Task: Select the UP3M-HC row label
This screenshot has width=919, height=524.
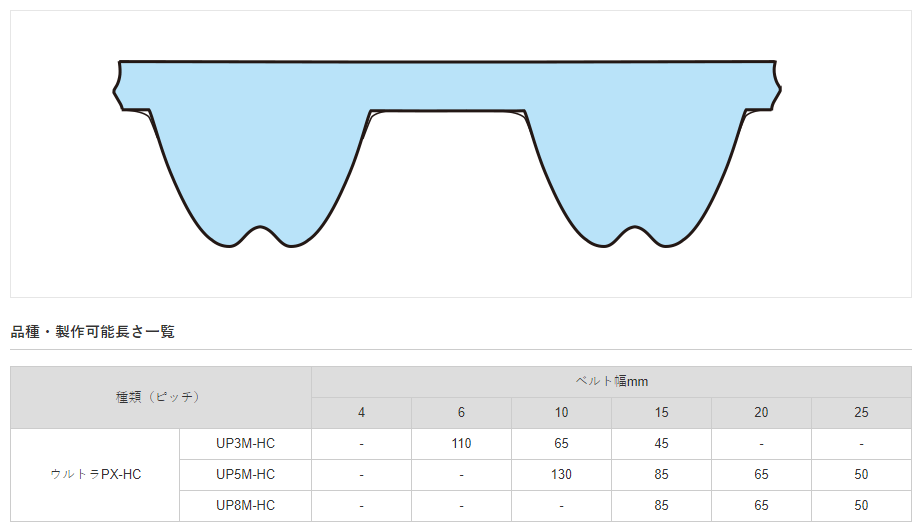Action: coord(245,444)
